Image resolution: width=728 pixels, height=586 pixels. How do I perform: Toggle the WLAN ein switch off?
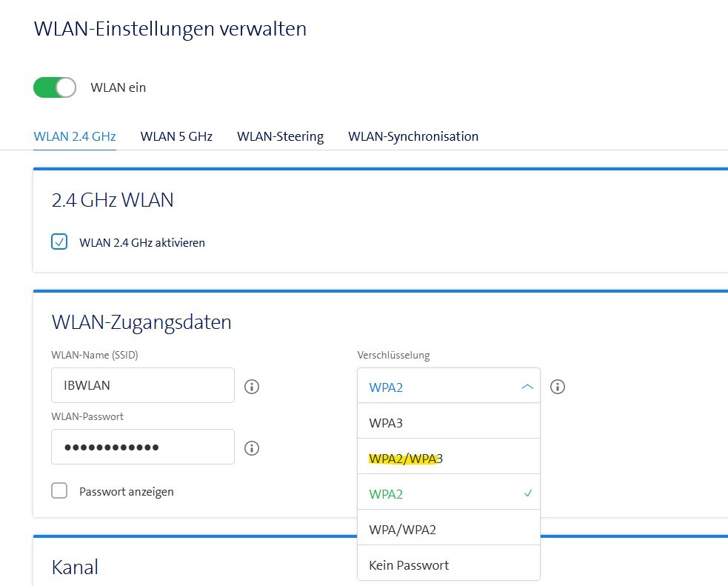(x=55, y=87)
